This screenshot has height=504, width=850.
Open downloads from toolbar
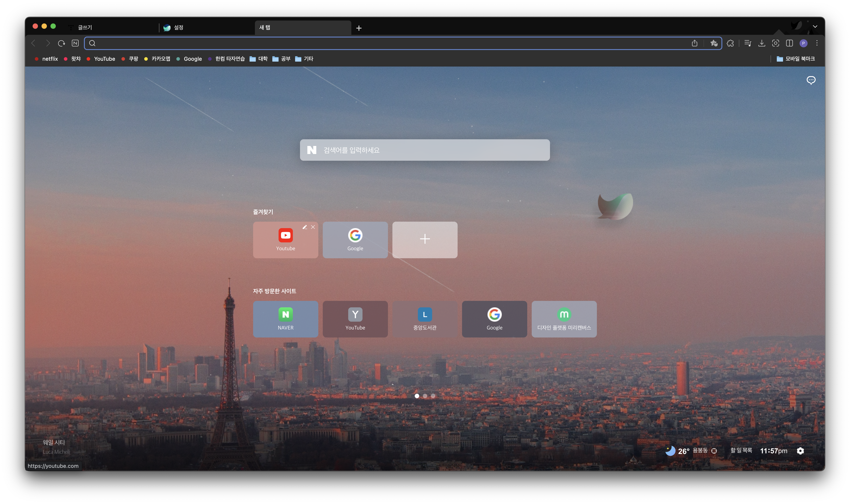point(761,43)
